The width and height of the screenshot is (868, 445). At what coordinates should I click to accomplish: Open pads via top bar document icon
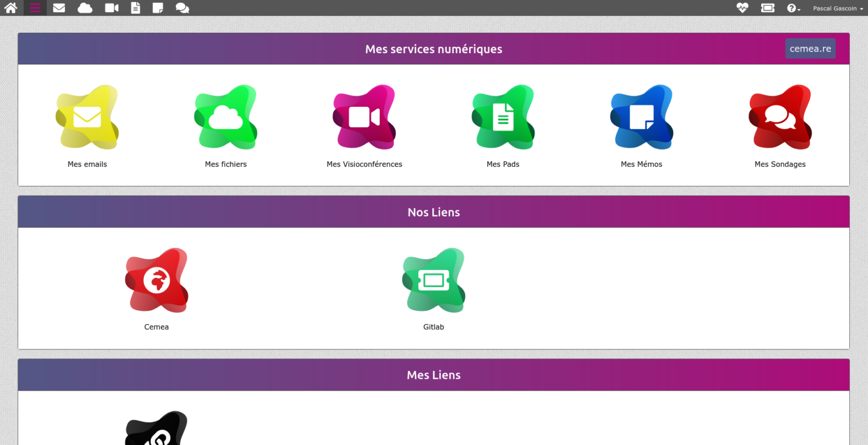(x=136, y=8)
